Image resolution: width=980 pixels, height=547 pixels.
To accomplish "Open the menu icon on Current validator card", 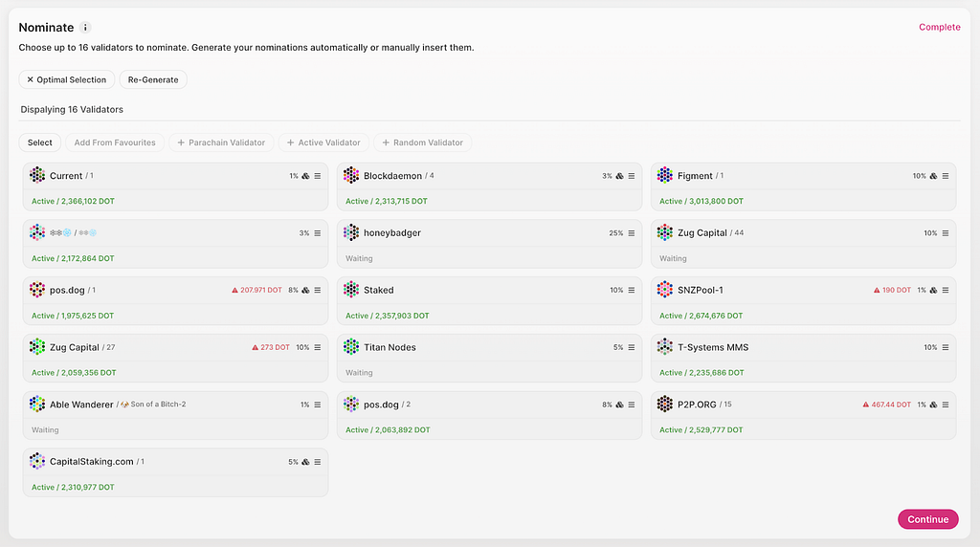I will tap(318, 176).
